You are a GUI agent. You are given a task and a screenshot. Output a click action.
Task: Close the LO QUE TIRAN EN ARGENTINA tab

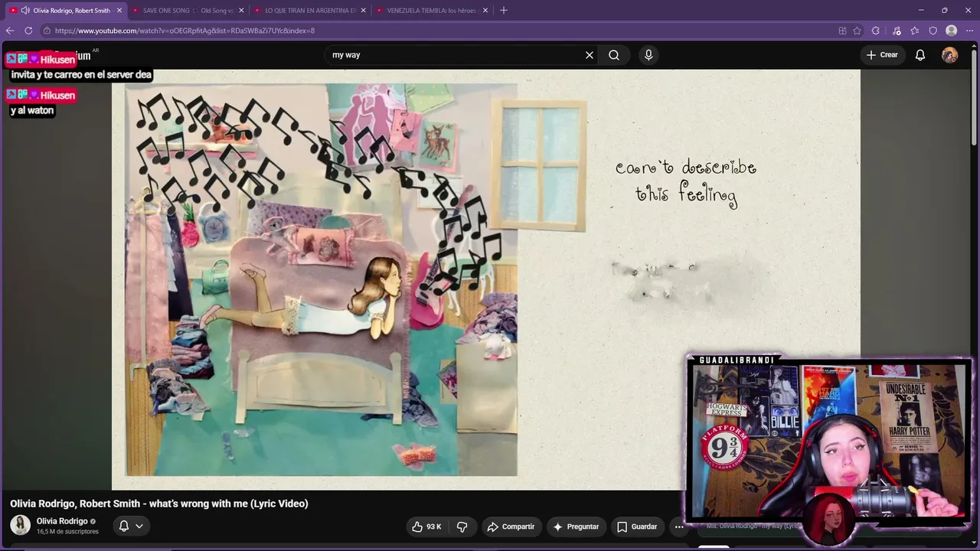coord(364,11)
